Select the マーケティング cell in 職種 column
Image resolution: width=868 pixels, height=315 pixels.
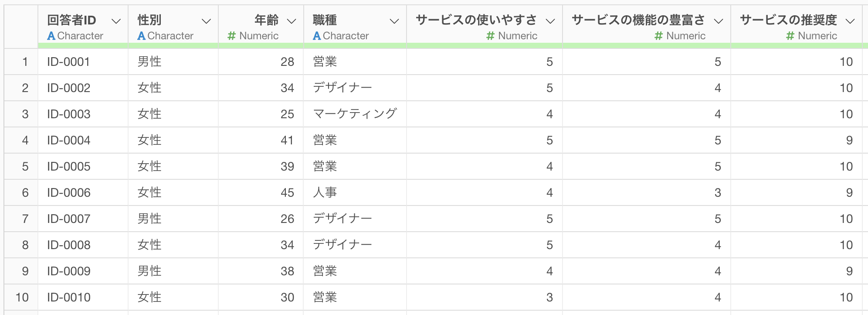355,114
